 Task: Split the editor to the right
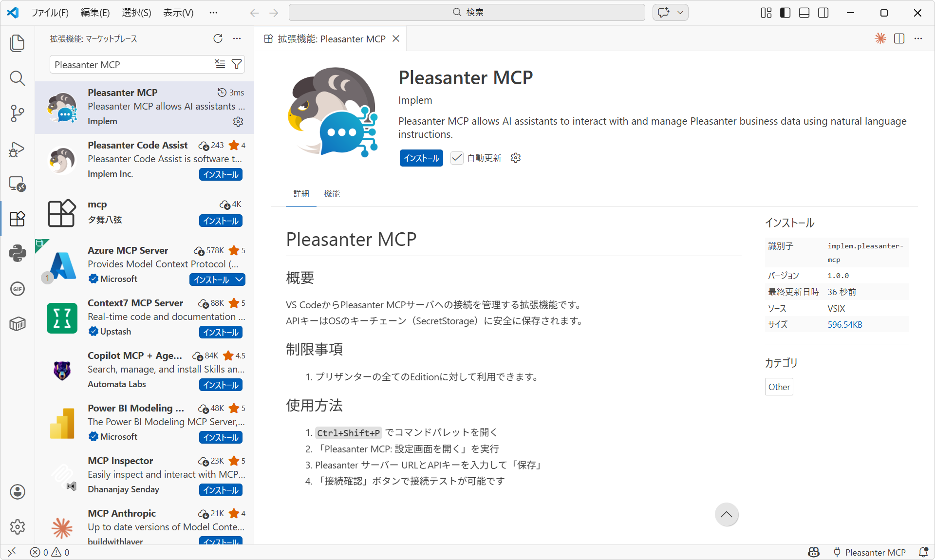[x=899, y=38]
